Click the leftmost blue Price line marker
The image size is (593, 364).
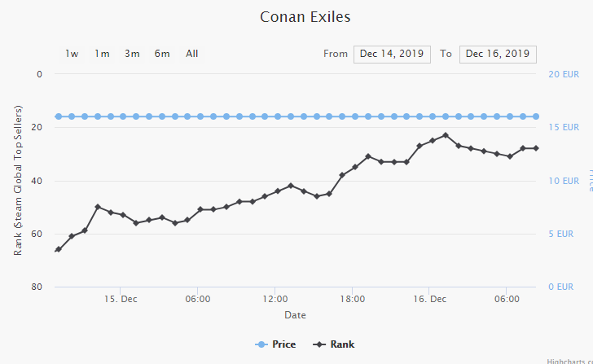59,116
